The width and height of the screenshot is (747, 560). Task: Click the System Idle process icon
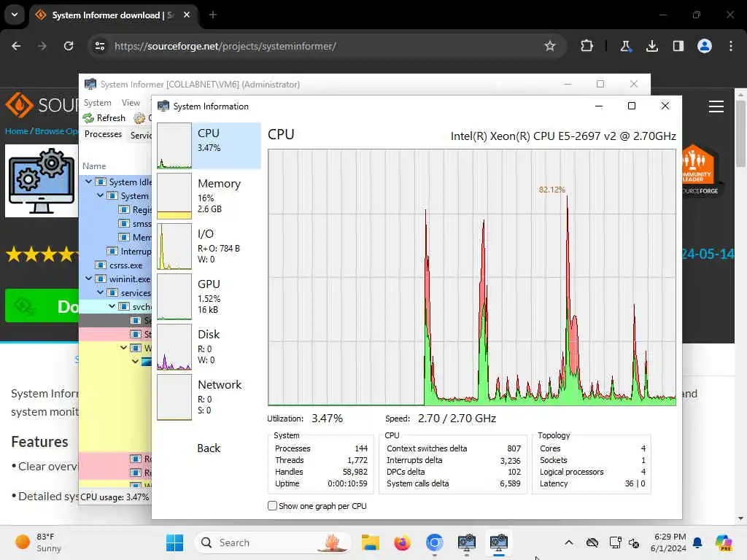tap(101, 182)
